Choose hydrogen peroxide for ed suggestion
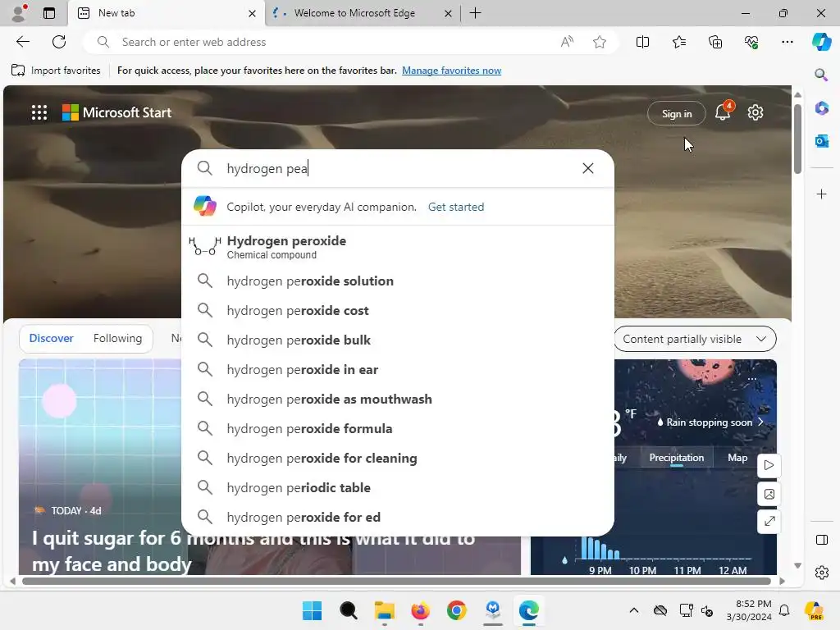The image size is (840, 630). tap(398, 517)
